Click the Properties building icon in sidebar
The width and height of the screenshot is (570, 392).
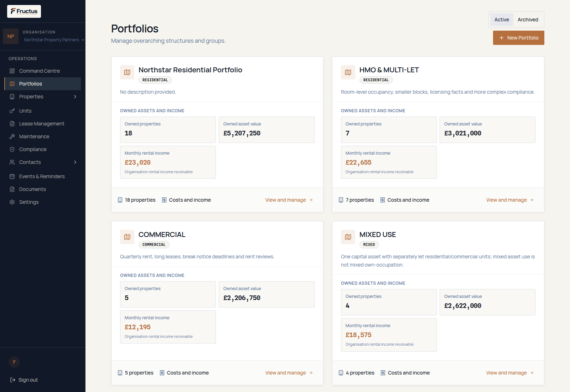12,97
